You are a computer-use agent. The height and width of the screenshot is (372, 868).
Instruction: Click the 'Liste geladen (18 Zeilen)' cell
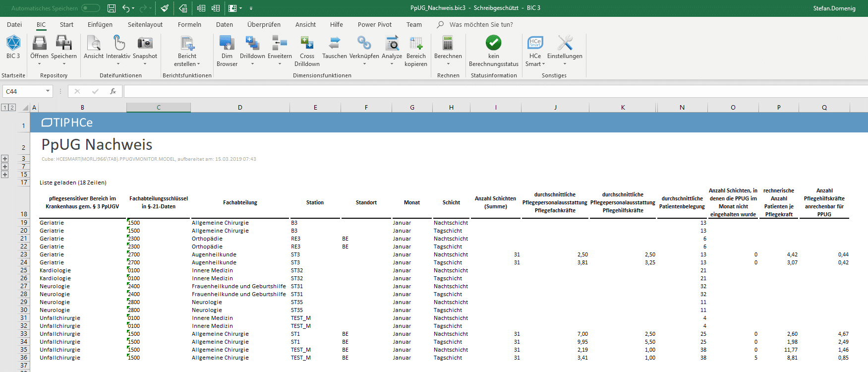pos(73,183)
